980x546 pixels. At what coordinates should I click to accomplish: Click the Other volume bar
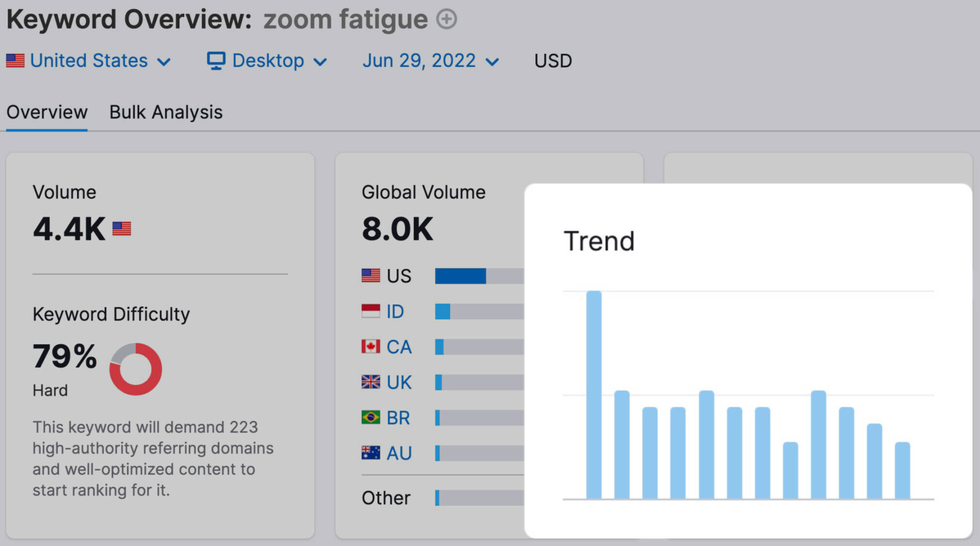(x=479, y=498)
